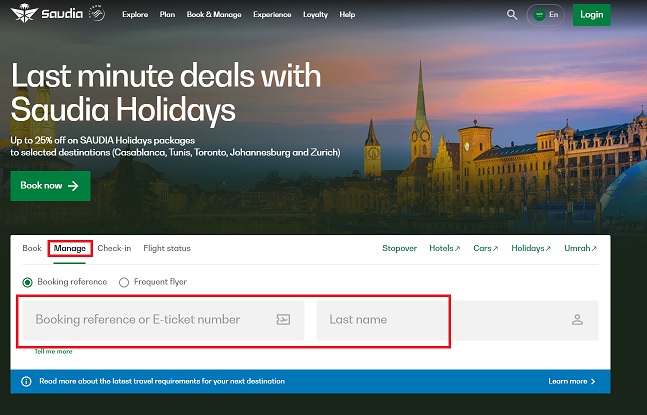Open the En language selector
The image size is (647, 415).
click(x=545, y=15)
